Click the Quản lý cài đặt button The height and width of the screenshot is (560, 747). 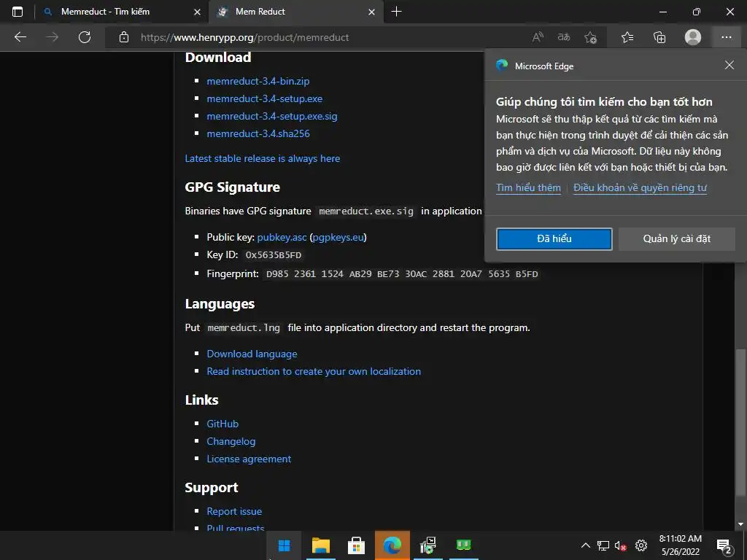coord(676,238)
